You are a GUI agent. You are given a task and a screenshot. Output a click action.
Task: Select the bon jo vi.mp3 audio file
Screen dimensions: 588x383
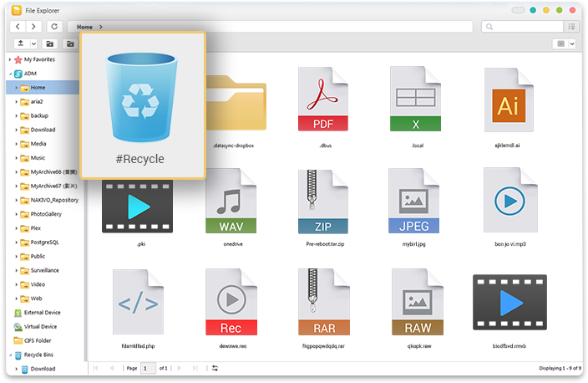(x=510, y=207)
